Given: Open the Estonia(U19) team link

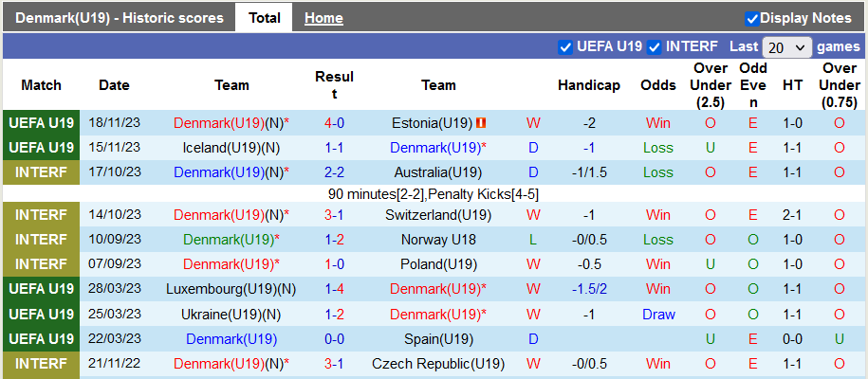Looking at the screenshot, I should 432,123.
